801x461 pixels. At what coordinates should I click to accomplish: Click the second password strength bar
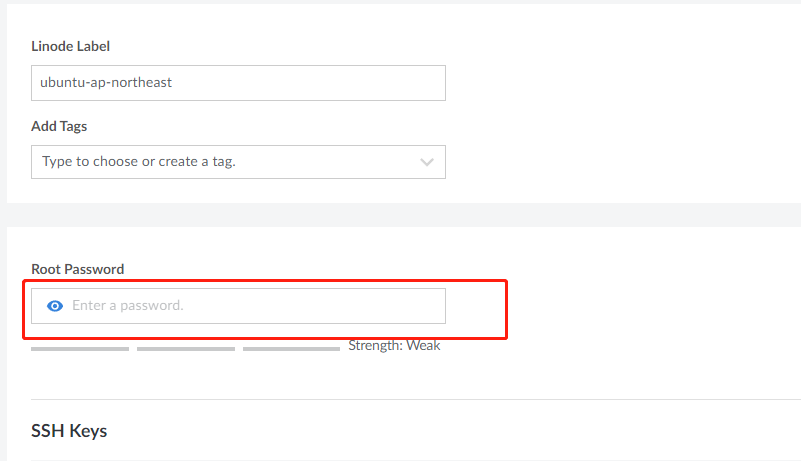186,349
